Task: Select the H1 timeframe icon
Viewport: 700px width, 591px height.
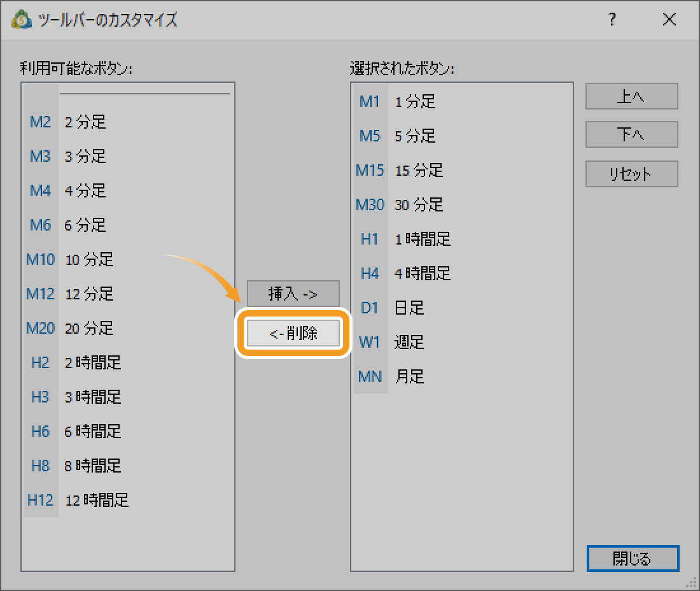Action: coord(370,239)
